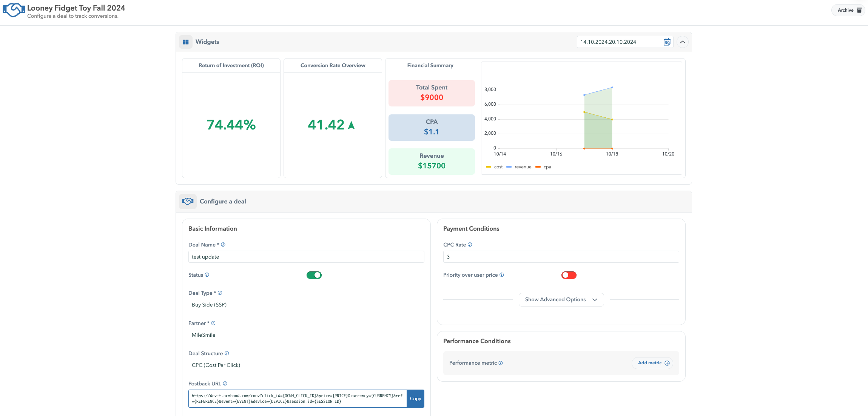Toggle revenue series in chart legend
868x416 pixels.
point(519,167)
